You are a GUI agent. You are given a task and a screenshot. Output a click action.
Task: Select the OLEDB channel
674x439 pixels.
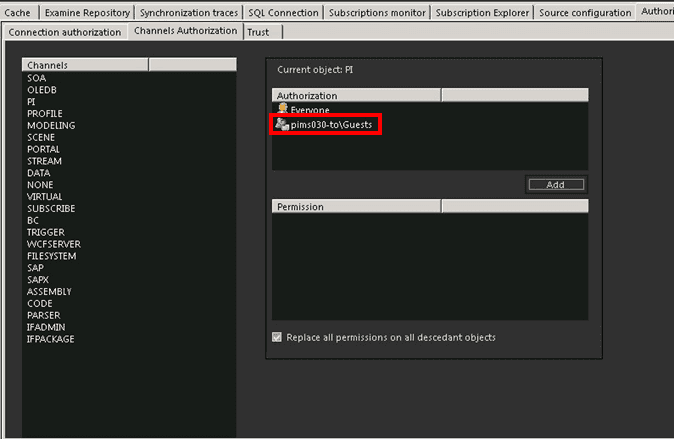(x=42, y=90)
